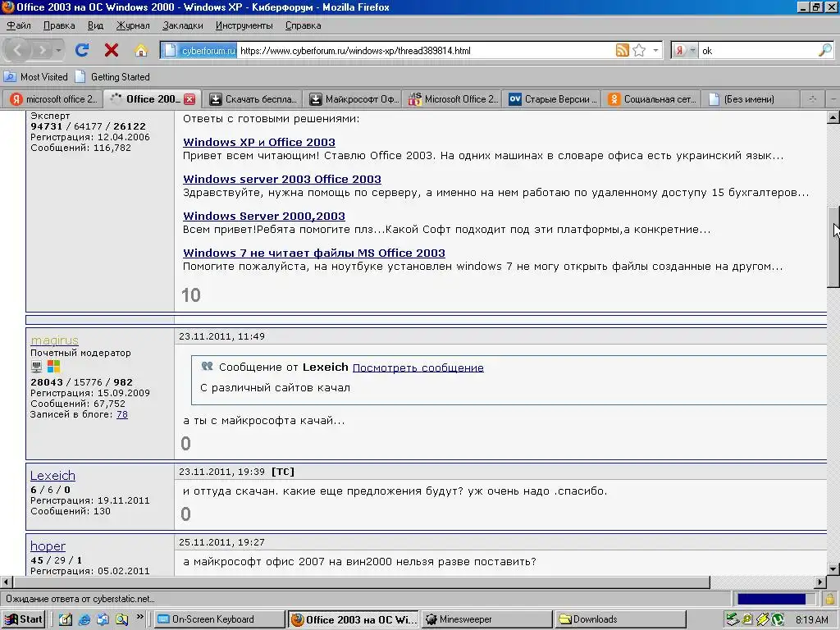Switch to the '(Без имени)' tab
This screenshot has height=630, width=840.
click(x=751, y=99)
